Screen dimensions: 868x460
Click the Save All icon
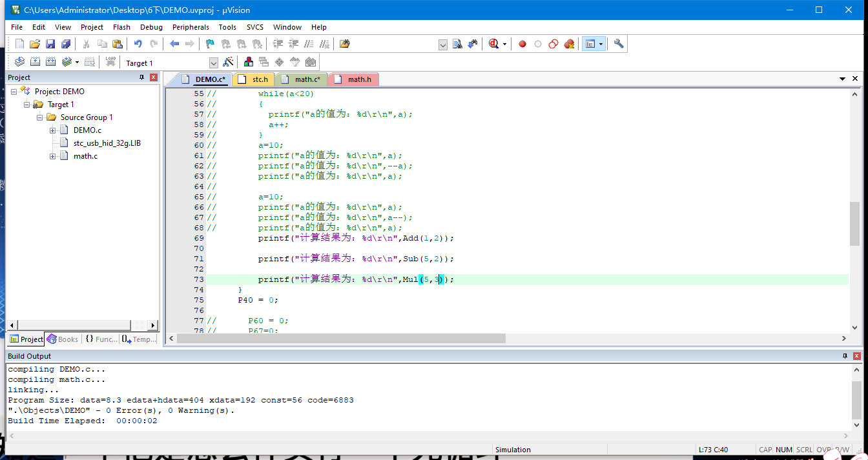pyautogui.click(x=66, y=44)
